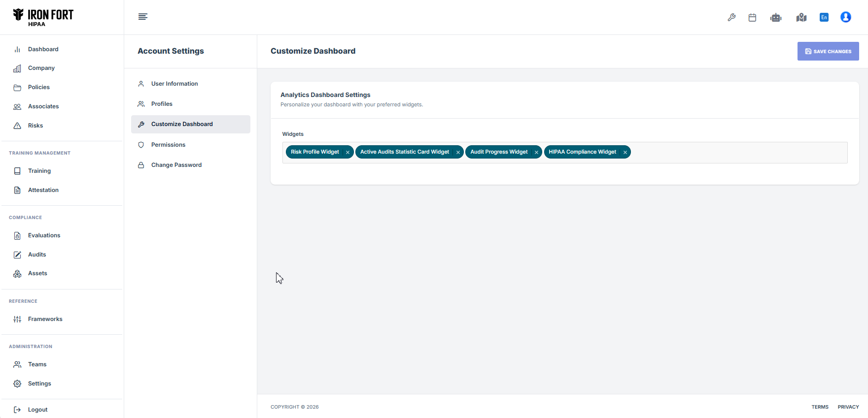Remove the Risk Profile Widget chip
This screenshot has width=868, height=418.
[347, 153]
